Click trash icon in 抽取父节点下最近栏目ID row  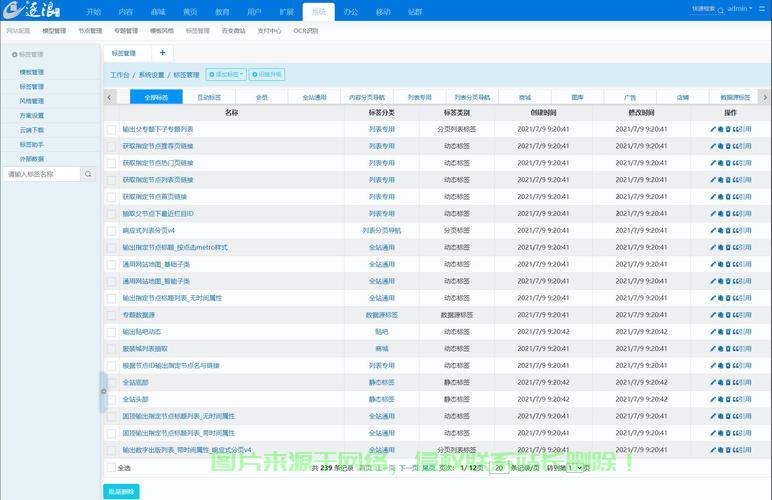click(728, 214)
